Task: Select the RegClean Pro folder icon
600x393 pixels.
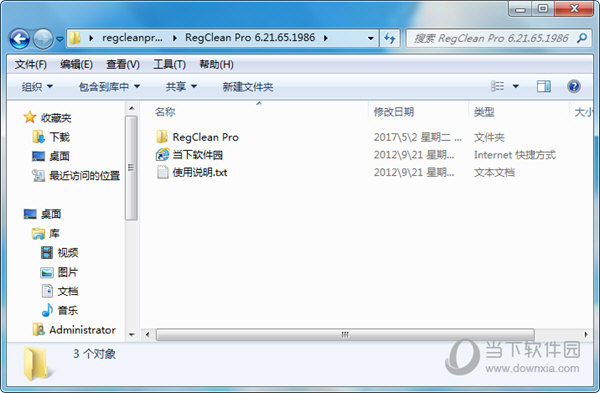Action: (162, 137)
